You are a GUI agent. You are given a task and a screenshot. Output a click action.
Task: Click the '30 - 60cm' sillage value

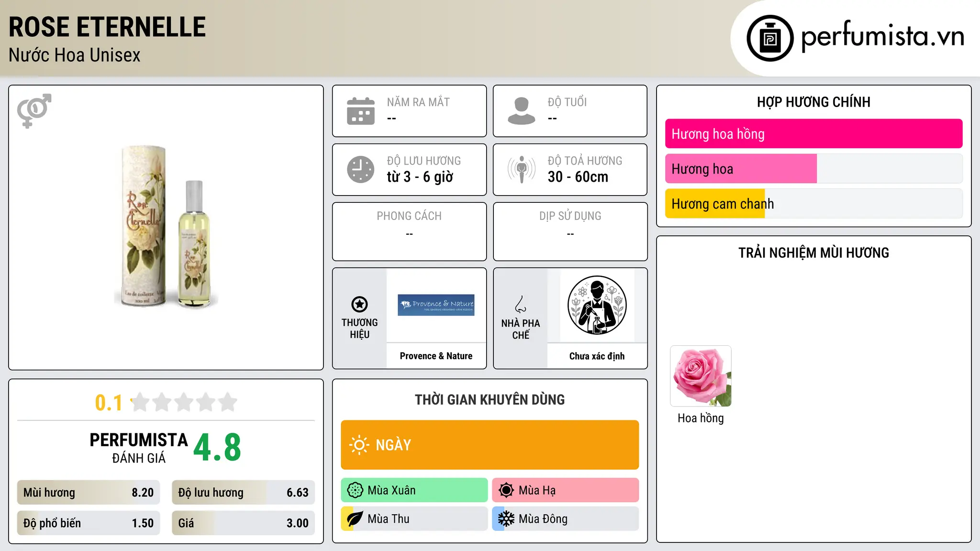(578, 177)
